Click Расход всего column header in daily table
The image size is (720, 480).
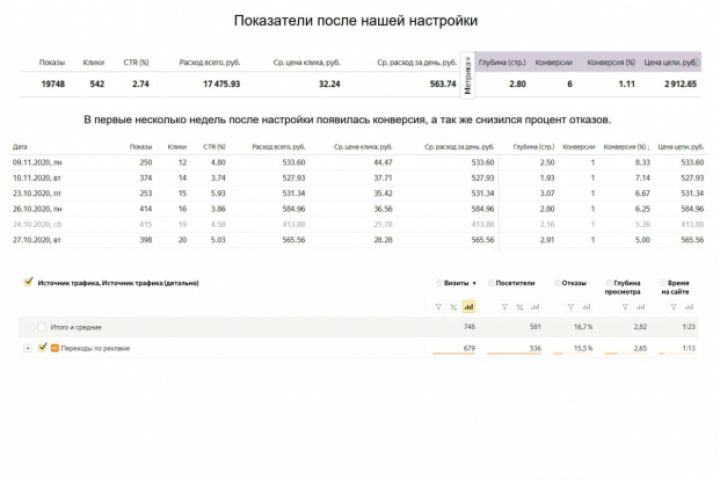click(x=278, y=147)
